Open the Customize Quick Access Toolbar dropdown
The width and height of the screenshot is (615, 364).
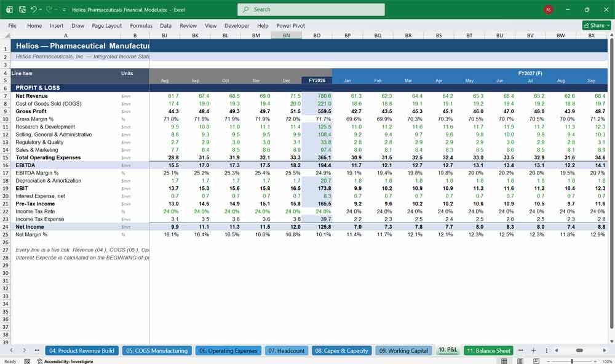click(x=64, y=10)
